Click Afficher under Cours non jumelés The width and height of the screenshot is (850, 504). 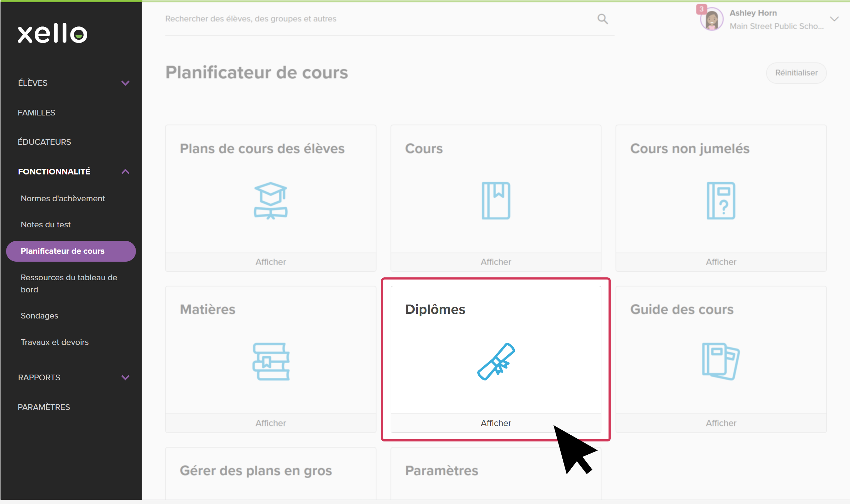pyautogui.click(x=721, y=262)
